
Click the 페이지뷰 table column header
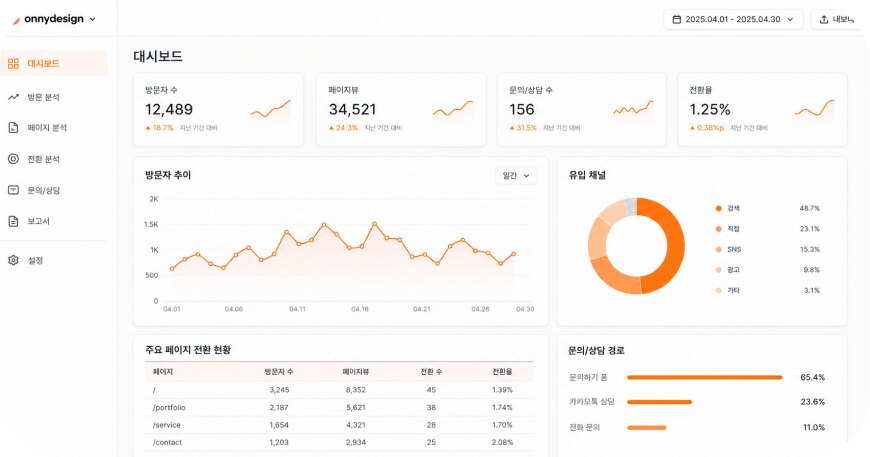[356, 372]
